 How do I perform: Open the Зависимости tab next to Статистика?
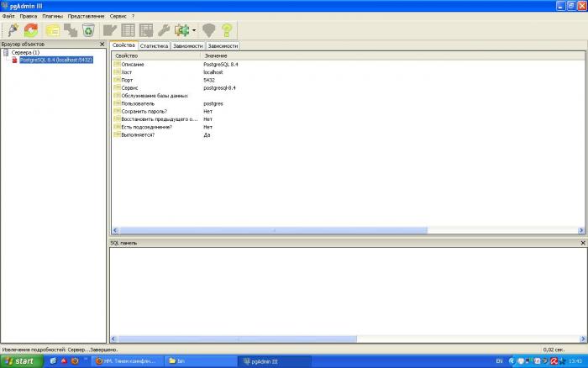(187, 45)
